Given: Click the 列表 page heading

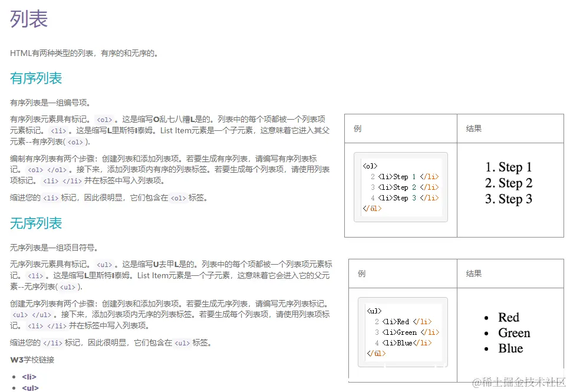Looking at the screenshot, I should [28, 19].
